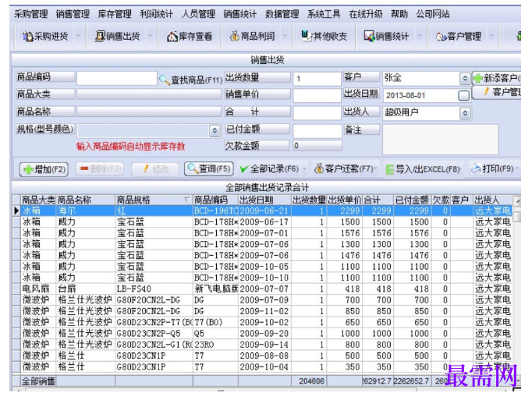Open 商品利润 toolbar icon
Image resolution: width=532 pixels, height=400 pixels.
click(235, 36)
